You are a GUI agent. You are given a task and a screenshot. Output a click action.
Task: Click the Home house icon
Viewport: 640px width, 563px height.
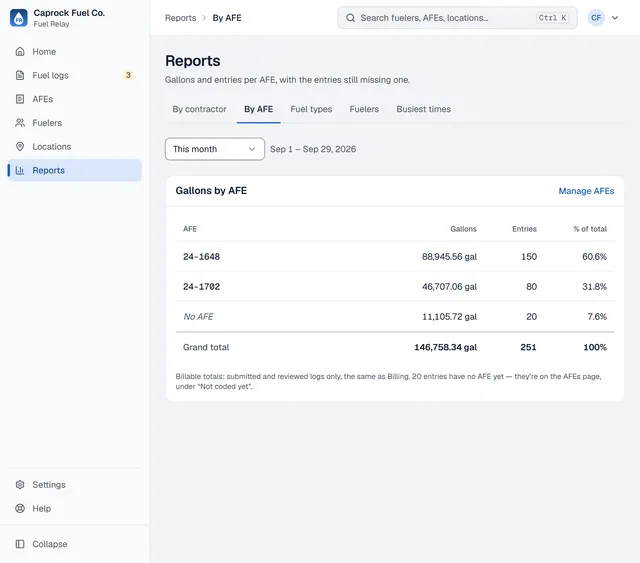click(20, 51)
